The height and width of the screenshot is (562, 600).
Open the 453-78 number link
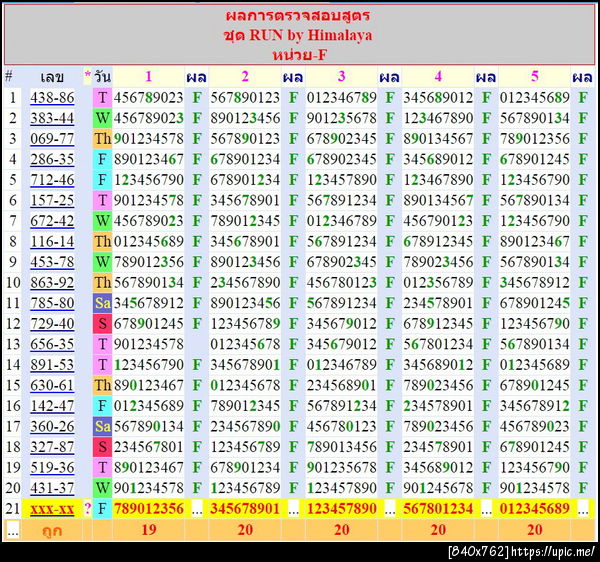pyautogui.click(x=52, y=262)
